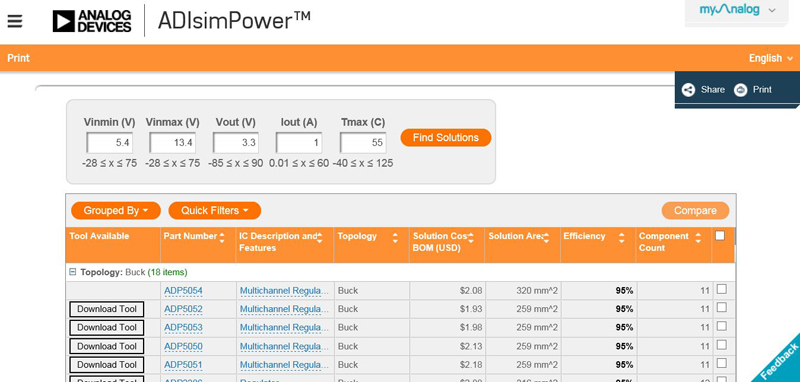The image size is (800, 382).
Task: Open the Quick Filters dropdown
Action: click(214, 211)
